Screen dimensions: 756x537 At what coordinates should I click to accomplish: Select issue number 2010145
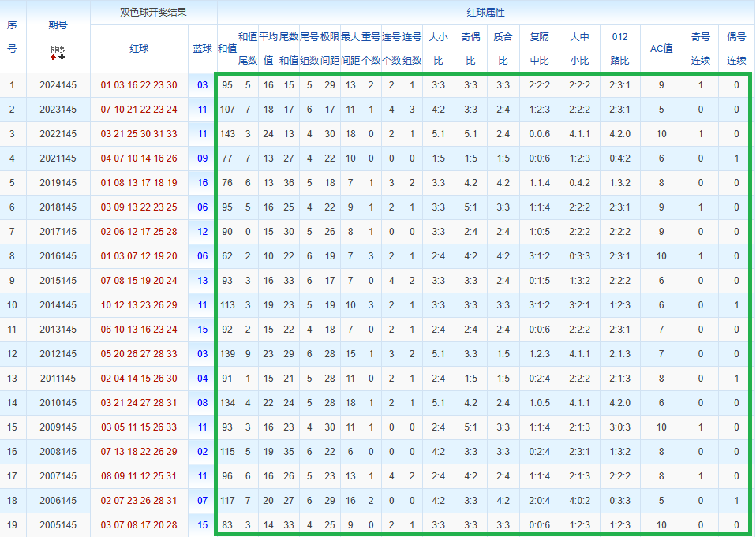point(58,403)
